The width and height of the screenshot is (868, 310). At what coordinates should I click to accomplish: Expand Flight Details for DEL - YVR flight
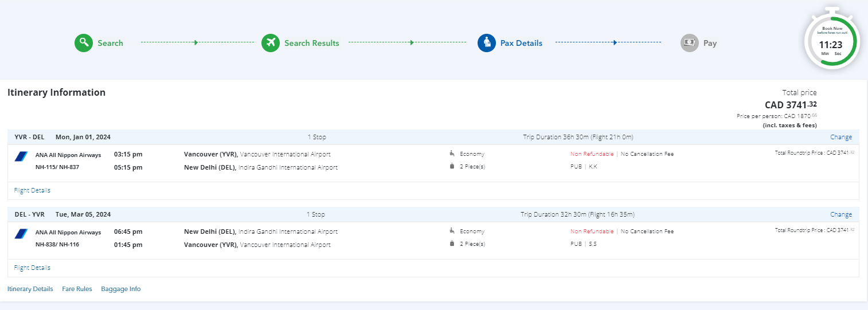[32, 268]
